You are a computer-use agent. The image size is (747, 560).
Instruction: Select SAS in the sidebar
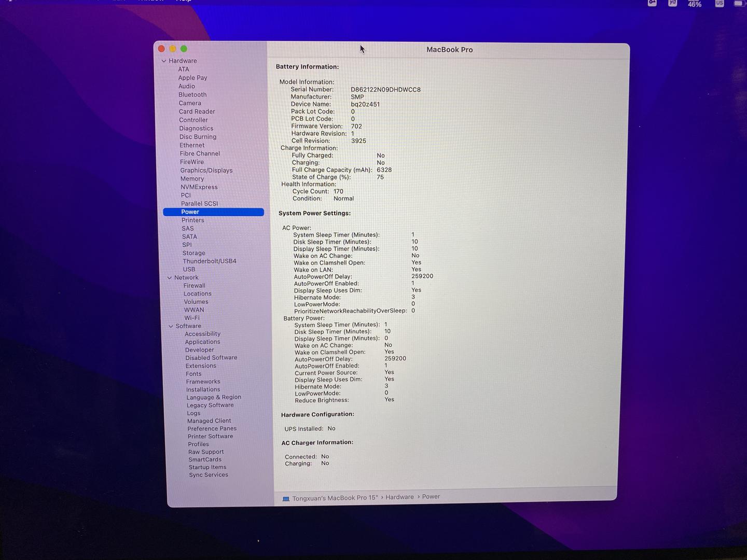coord(188,229)
